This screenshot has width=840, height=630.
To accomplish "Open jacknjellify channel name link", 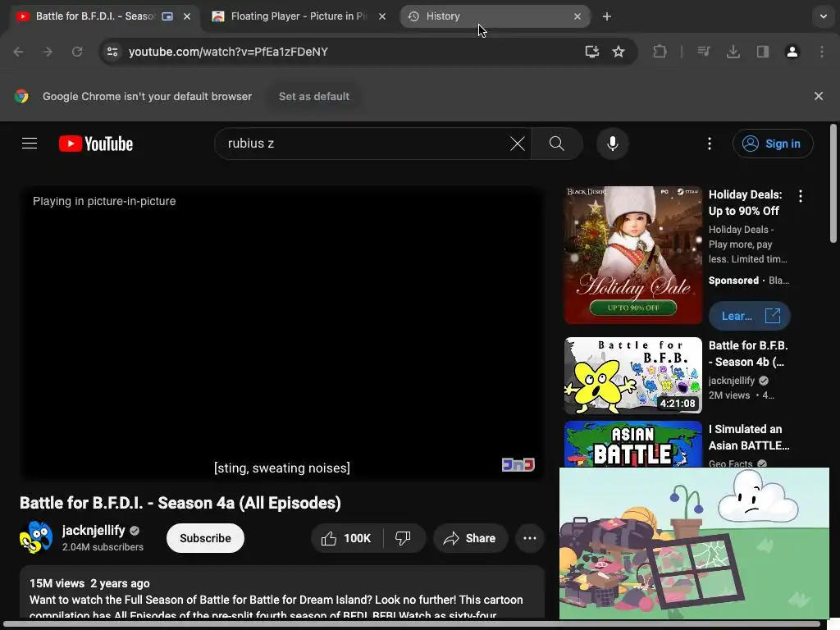I will [94, 531].
